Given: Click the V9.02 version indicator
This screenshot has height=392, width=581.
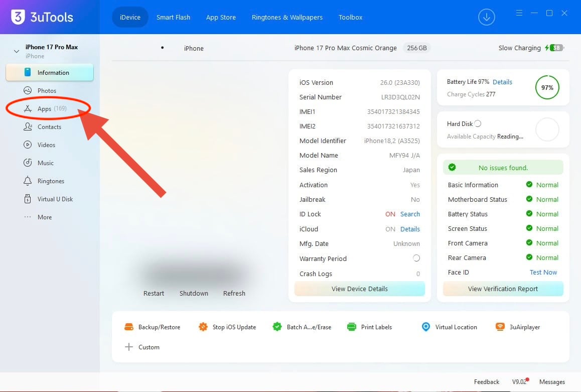Looking at the screenshot, I should point(520,381).
